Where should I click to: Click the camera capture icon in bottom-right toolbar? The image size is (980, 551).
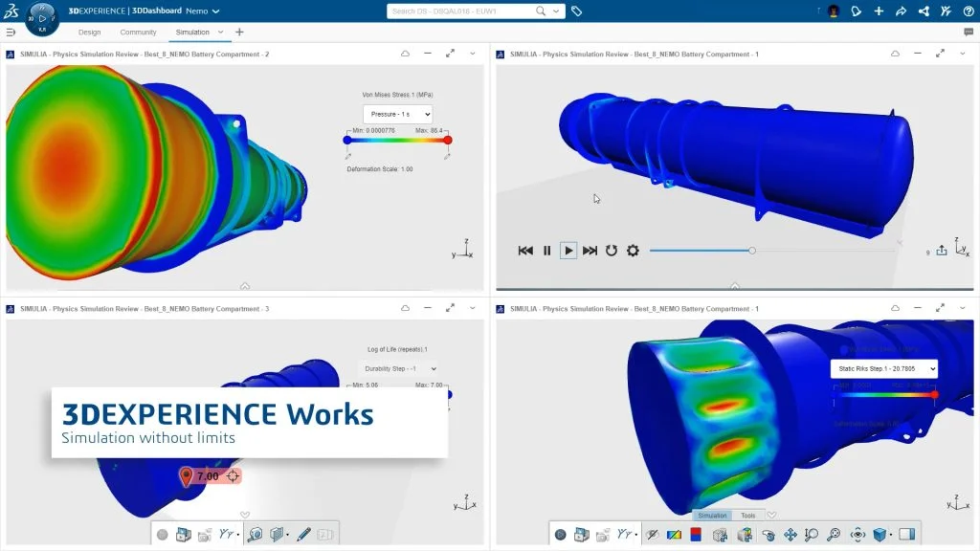tap(603, 535)
